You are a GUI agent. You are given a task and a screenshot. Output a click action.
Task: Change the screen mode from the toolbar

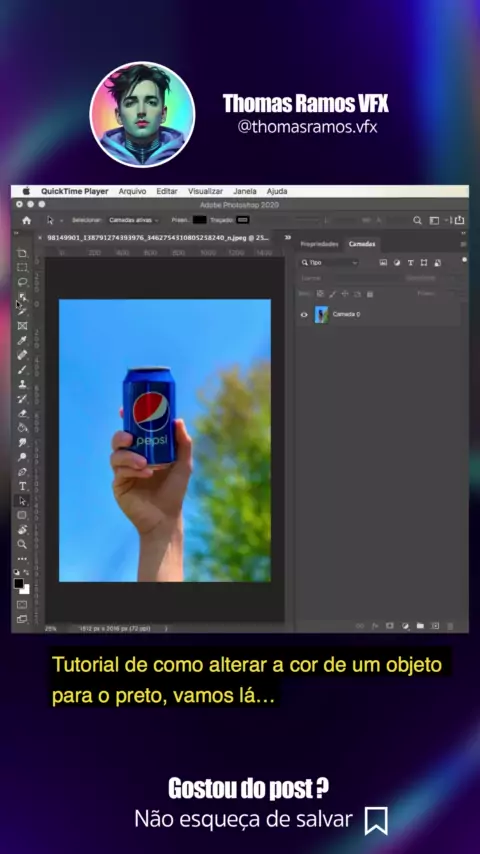pyautogui.click(x=22, y=619)
